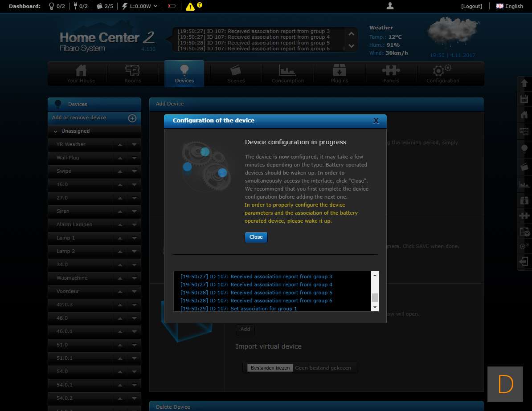Move Wall Plug down in the list
Image resolution: width=532 pixels, height=411 pixels.
click(135, 158)
